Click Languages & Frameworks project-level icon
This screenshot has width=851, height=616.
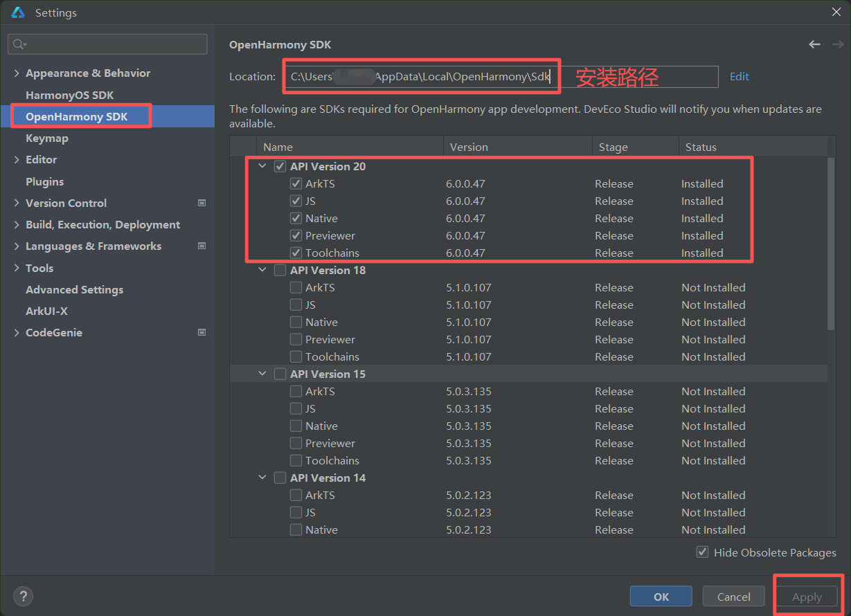point(202,246)
